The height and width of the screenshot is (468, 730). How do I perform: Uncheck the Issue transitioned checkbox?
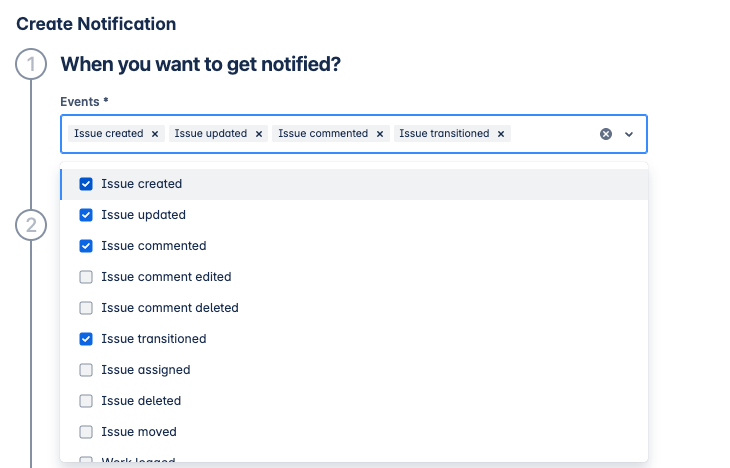86,339
